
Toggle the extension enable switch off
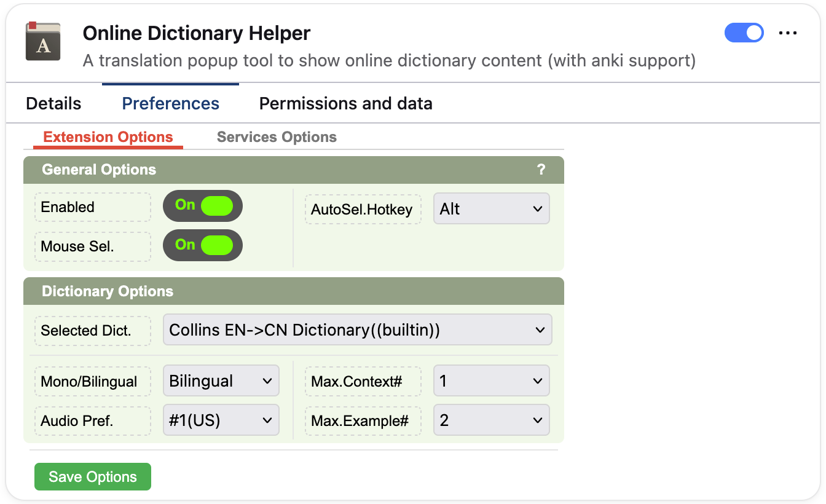pyautogui.click(x=744, y=33)
